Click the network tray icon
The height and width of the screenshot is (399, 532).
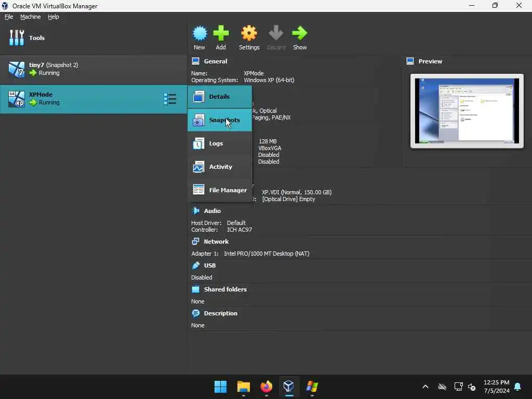458,387
